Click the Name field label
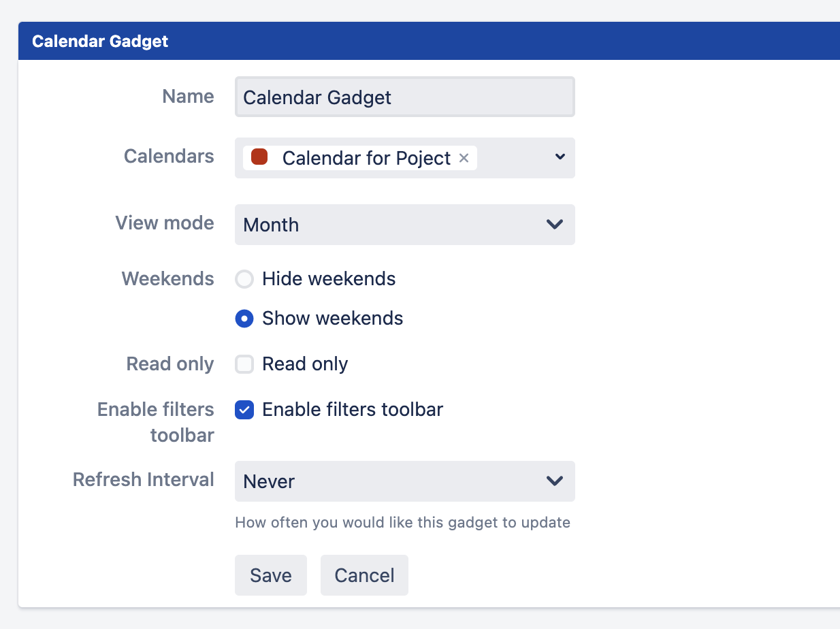Viewport: 840px width, 629px height. click(188, 97)
